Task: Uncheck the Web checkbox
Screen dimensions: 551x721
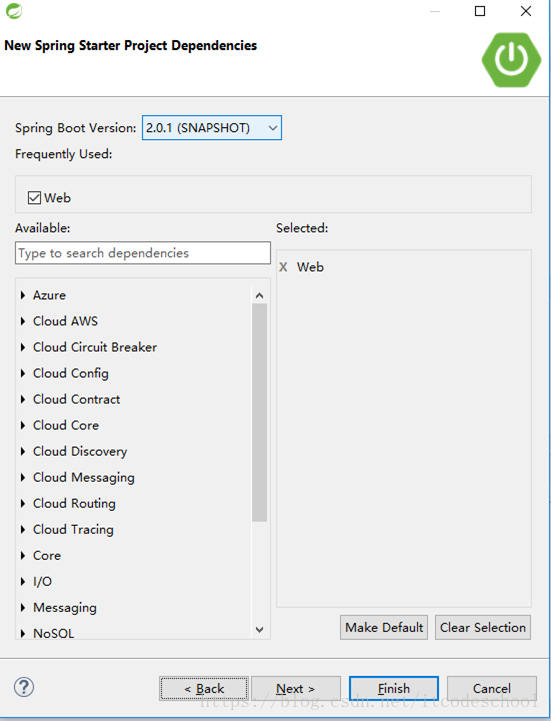Action: coord(34,198)
